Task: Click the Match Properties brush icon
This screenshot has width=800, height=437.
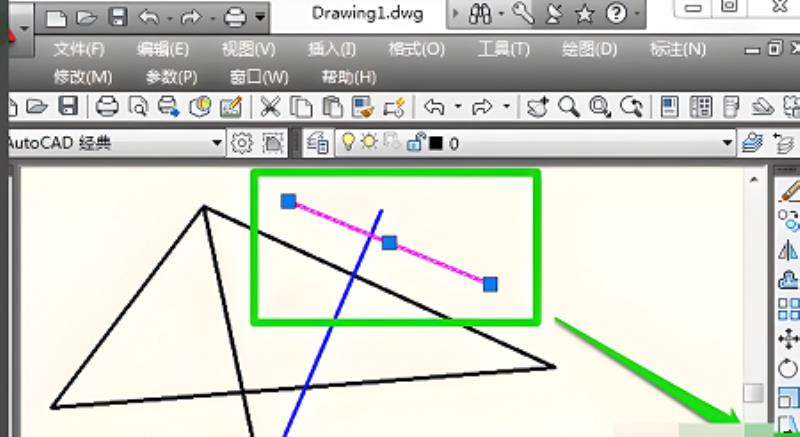Action: [x=363, y=107]
